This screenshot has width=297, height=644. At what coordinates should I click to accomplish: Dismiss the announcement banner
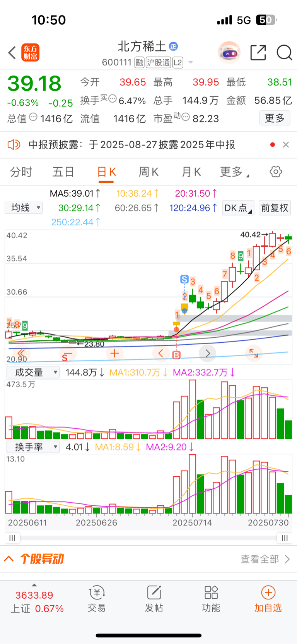coord(286,144)
